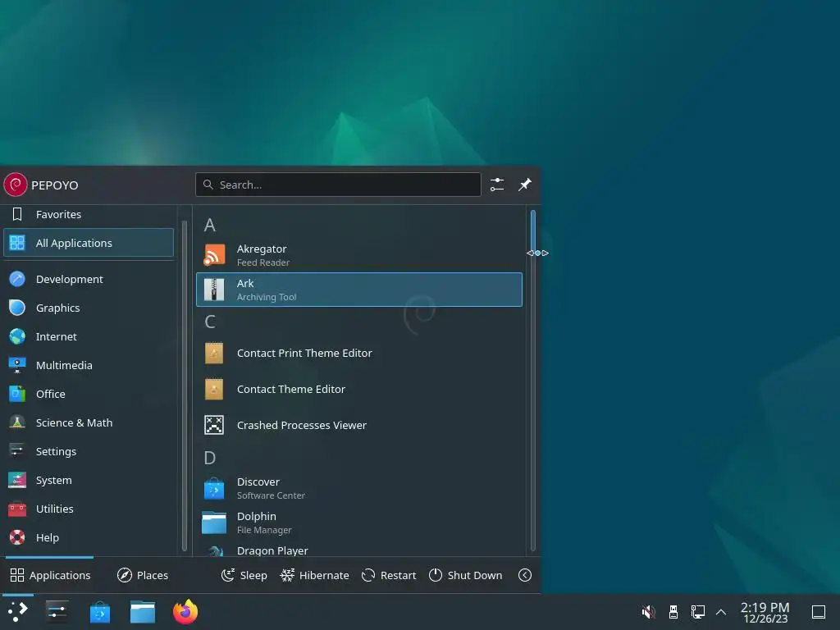The height and width of the screenshot is (630, 840).
Task: Expand hidden system tray icons arrow
Action: tap(721, 611)
